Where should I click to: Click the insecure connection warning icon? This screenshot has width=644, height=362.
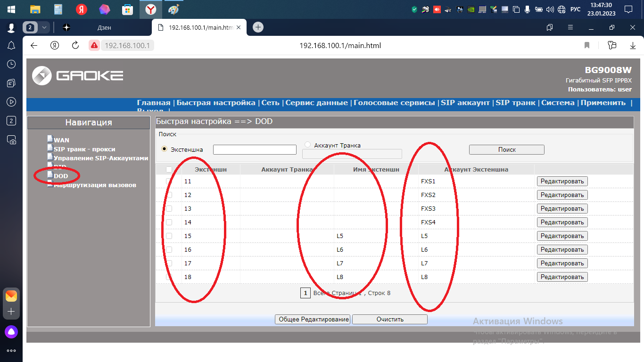coord(94,45)
